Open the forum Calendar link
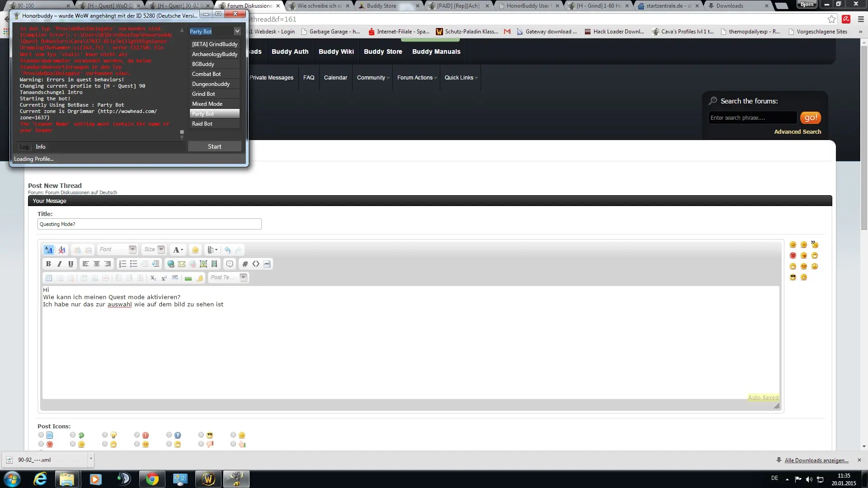This screenshot has width=868, height=488. [x=335, y=78]
